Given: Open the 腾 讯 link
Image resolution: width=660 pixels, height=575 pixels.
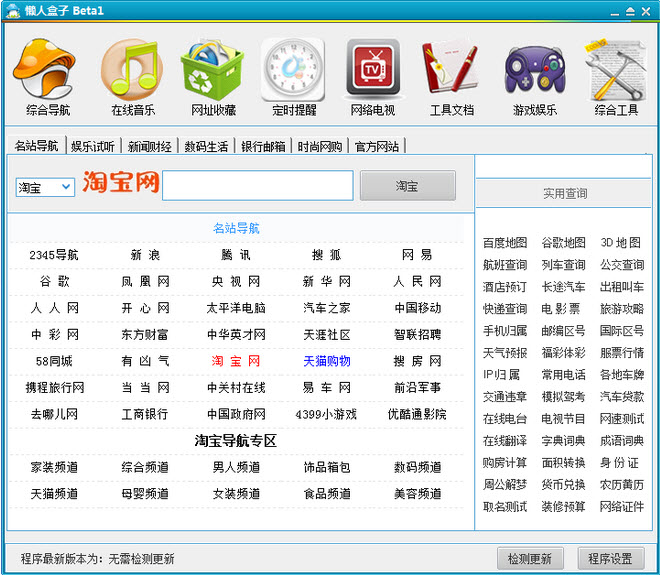Looking at the screenshot, I should 236,255.
